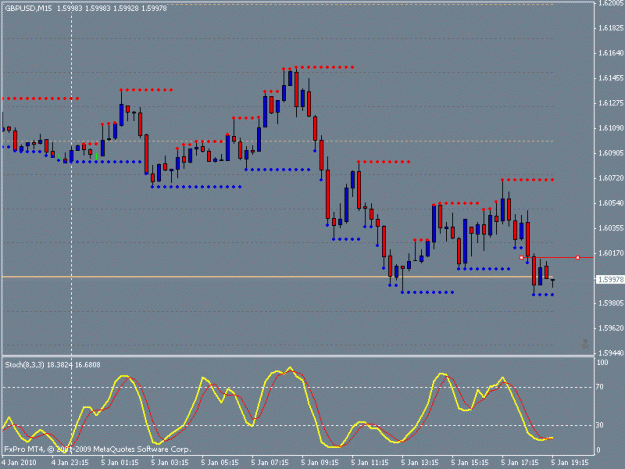Image resolution: width=625 pixels, height=469 pixels.
Task: Click the 1.61825 price axis label
Action: [611, 28]
